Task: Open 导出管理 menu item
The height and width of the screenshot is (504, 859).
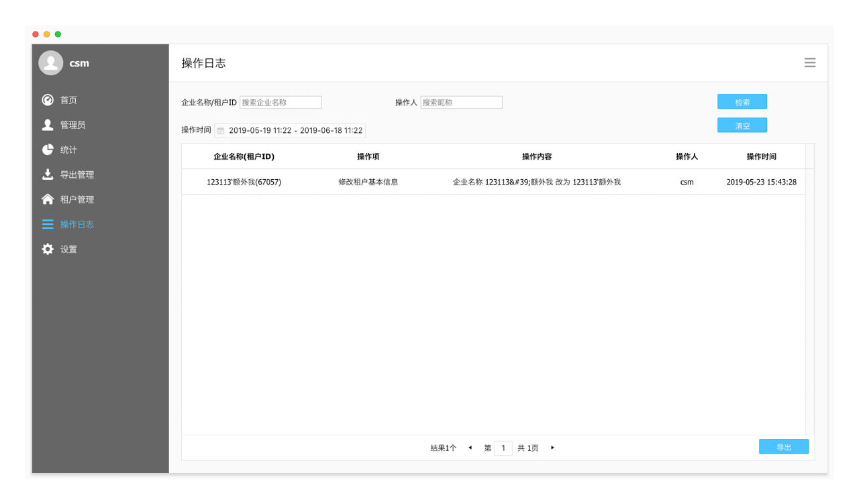Action: point(77,174)
